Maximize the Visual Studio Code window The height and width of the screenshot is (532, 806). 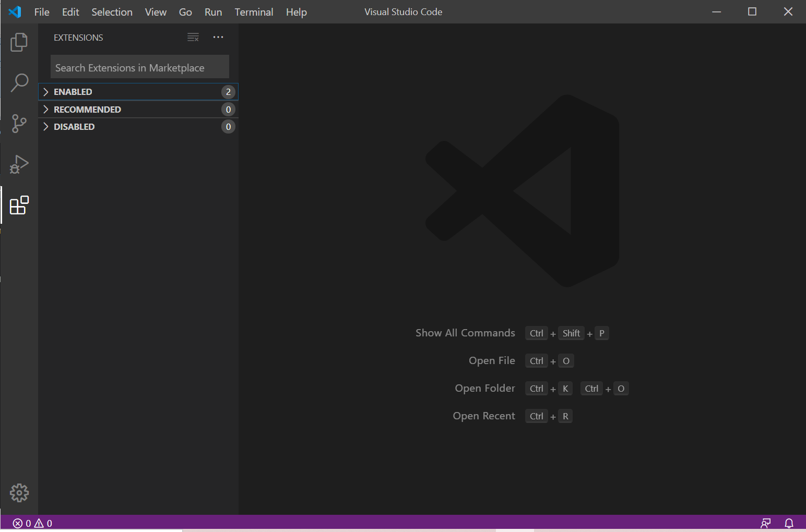[x=752, y=11]
